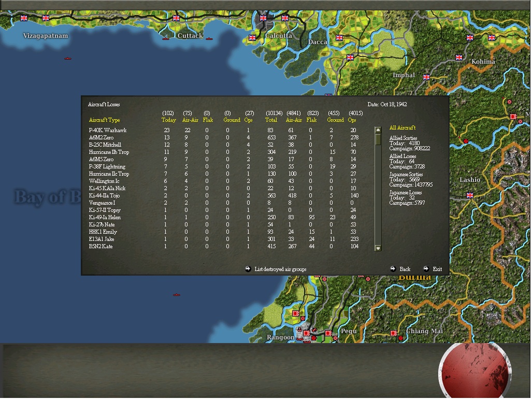
Task: Click the Air-Air header under (75)
Action: click(x=190, y=120)
